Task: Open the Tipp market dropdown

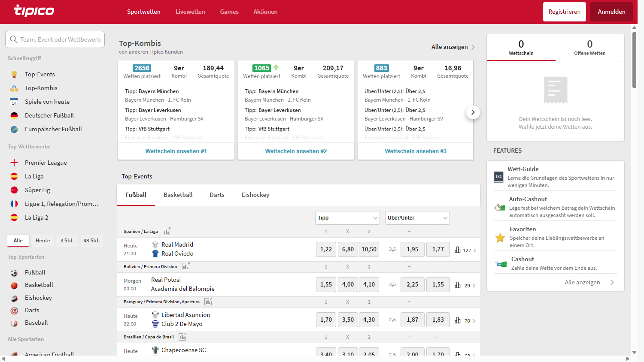Action: point(347,218)
